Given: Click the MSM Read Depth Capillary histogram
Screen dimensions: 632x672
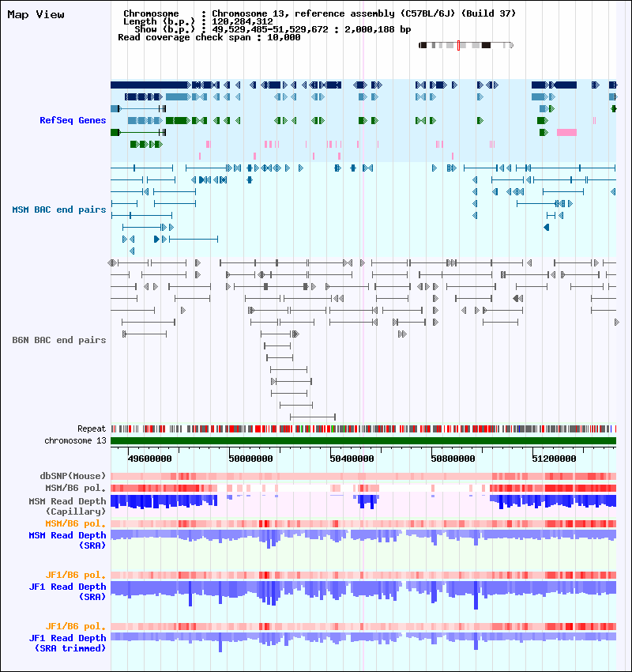Looking at the screenshot, I should [363, 502].
